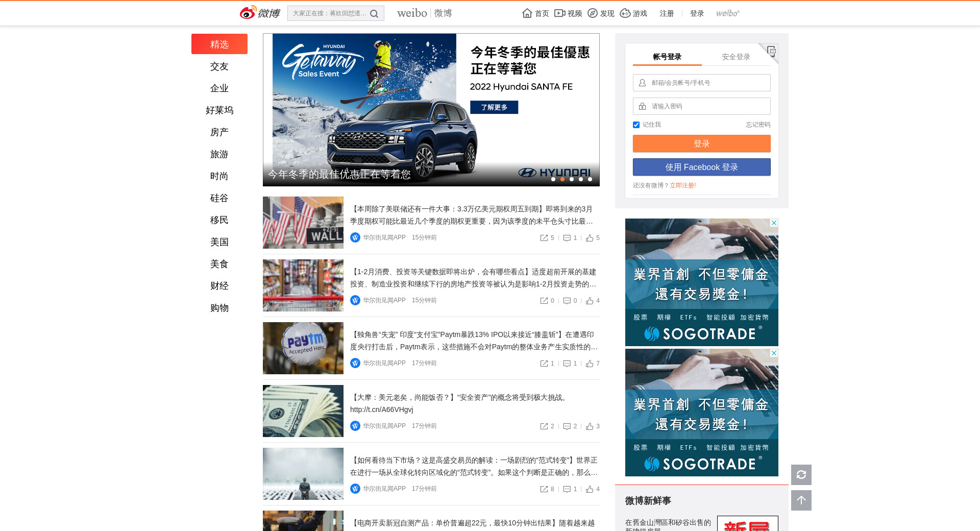Open the Weibo logo home link
This screenshot has width=980, height=531.
click(x=260, y=13)
